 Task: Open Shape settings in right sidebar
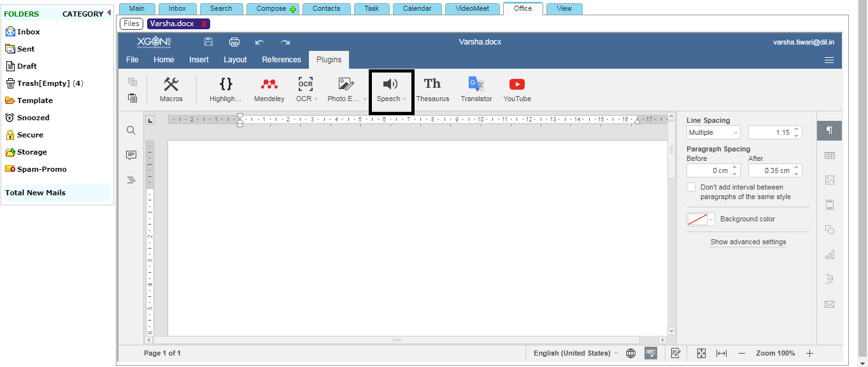(829, 230)
